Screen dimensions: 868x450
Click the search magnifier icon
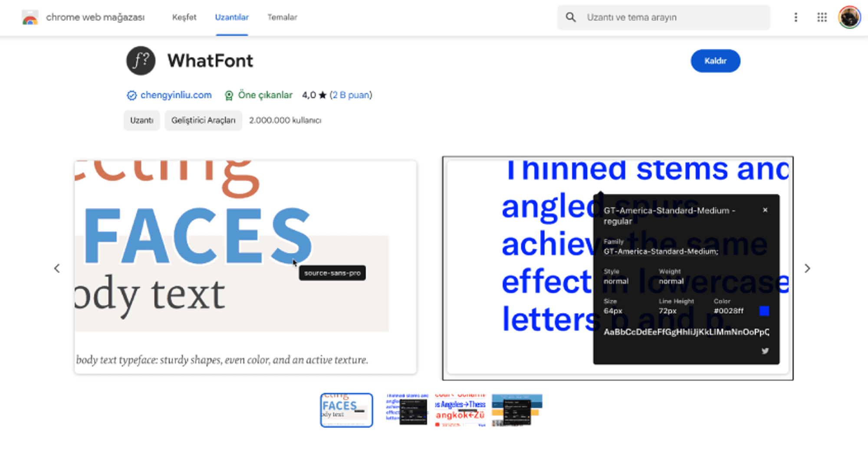point(571,17)
